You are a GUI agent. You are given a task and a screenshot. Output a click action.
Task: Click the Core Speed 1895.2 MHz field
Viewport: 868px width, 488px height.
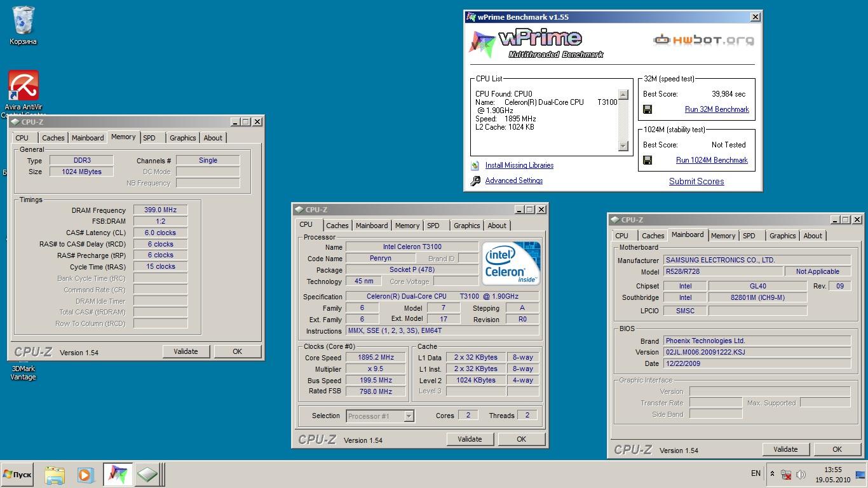pos(376,358)
